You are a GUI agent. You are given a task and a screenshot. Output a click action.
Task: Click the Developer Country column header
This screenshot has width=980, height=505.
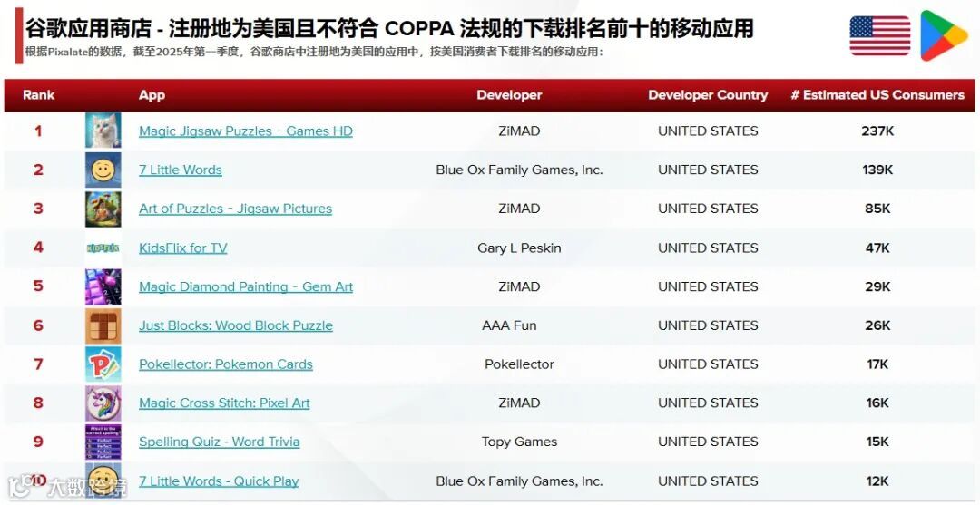tap(708, 95)
